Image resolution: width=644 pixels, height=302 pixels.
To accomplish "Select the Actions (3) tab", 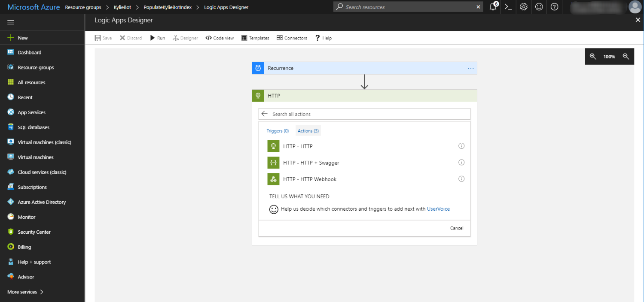I will tap(308, 131).
